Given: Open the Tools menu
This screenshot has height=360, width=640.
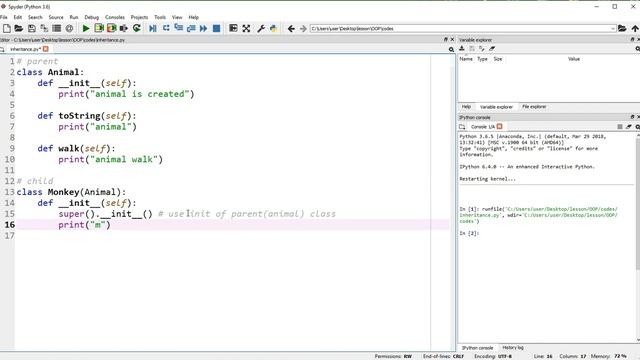Looking at the screenshot, I should click(x=160, y=17).
